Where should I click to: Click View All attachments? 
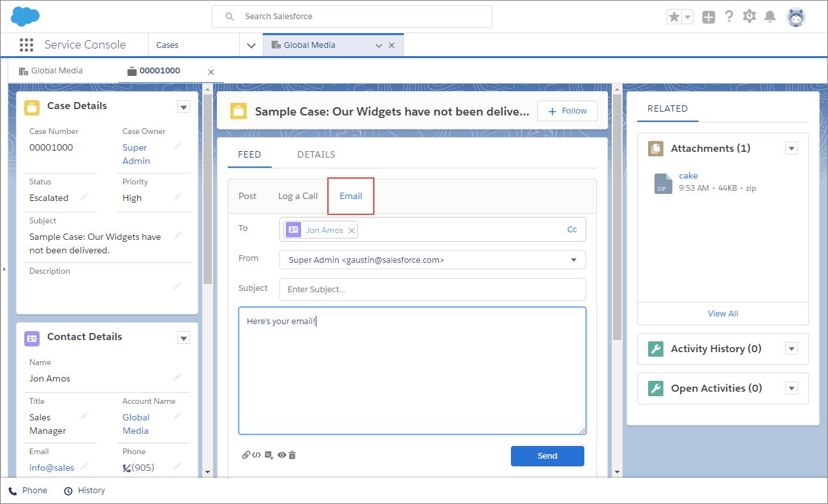[723, 313]
